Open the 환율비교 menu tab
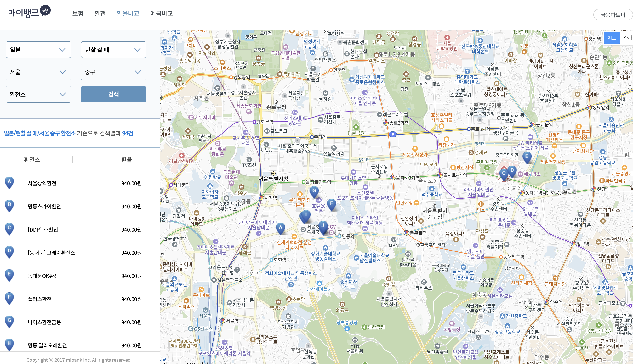 click(128, 13)
